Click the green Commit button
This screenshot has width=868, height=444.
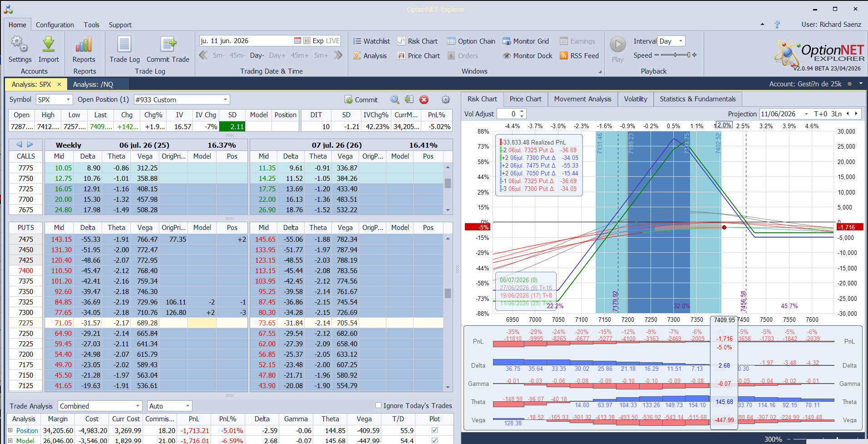361,100
